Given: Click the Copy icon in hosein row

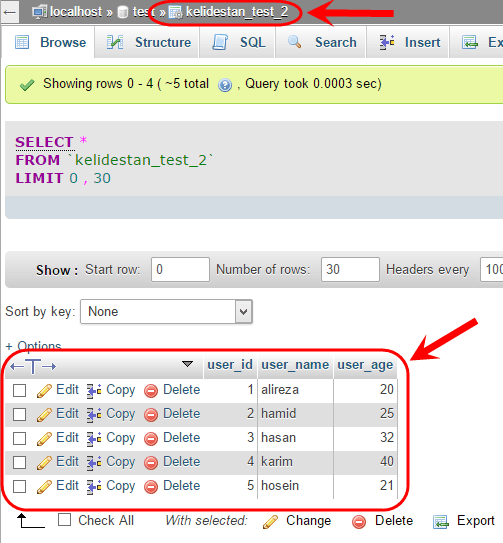Looking at the screenshot, I should click(94, 487).
